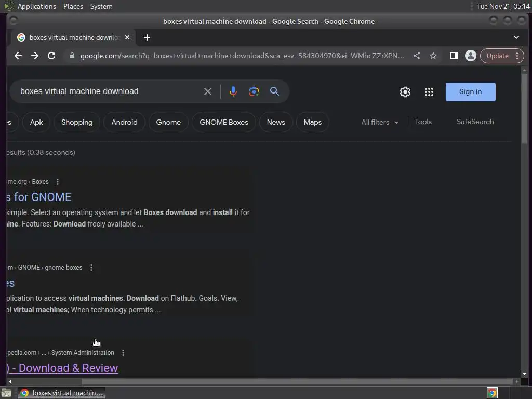Select the GNOME Boxes filter chip
The width and height of the screenshot is (532, 399).
click(223, 122)
